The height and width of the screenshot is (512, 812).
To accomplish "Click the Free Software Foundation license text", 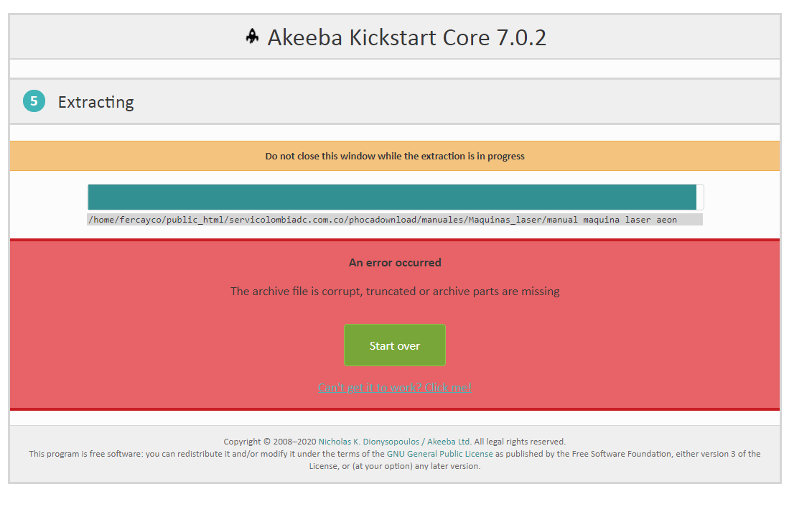I will (627, 453).
